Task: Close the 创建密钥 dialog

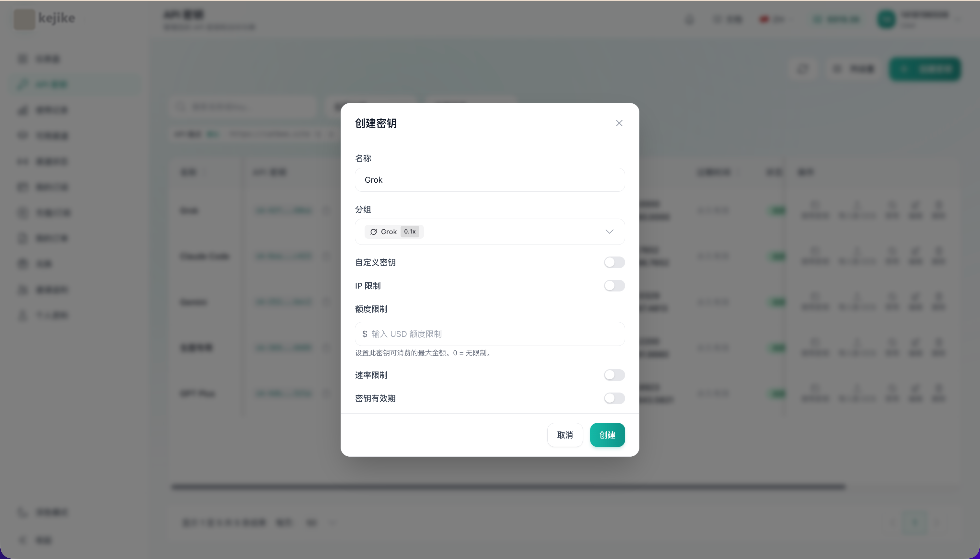Action: pyautogui.click(x=619, y=123)
